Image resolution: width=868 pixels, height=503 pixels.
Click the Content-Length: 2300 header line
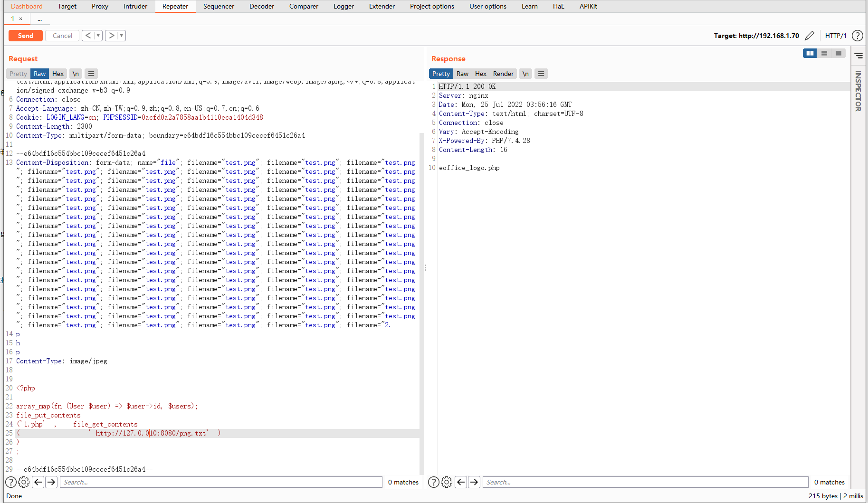[54, 126]
